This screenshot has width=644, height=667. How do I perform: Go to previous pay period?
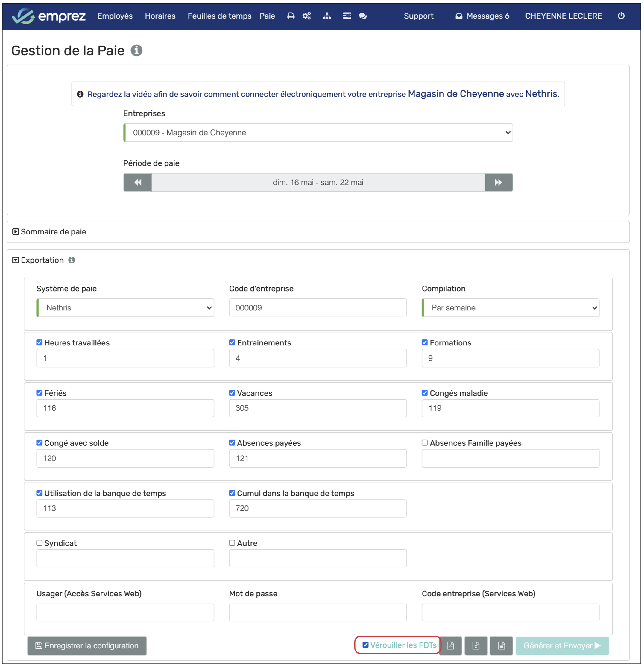[138, 182]
